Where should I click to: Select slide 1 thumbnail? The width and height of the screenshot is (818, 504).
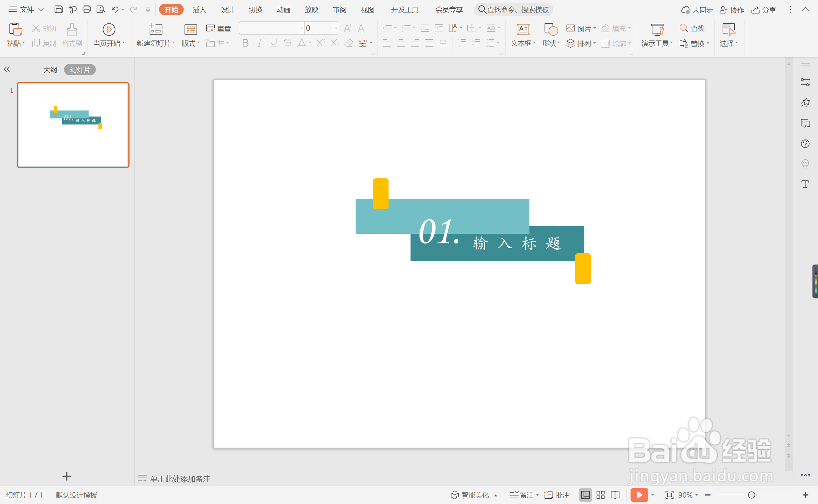73,125
